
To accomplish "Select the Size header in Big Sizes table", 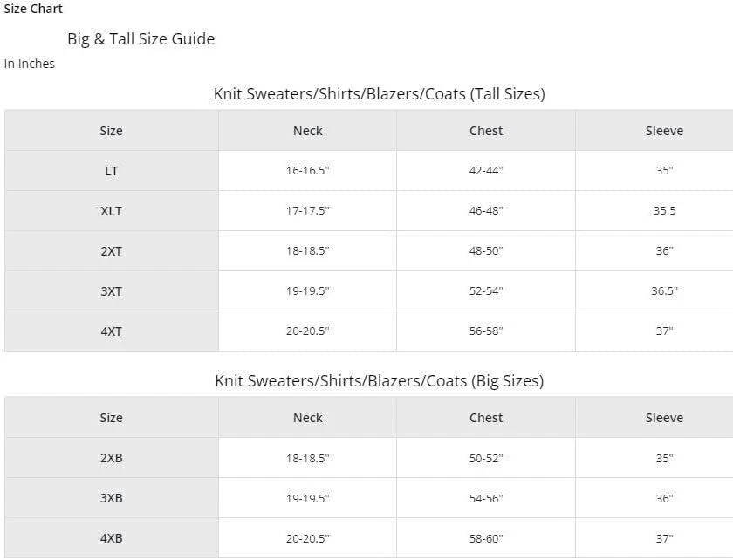I will click(111, 418).
